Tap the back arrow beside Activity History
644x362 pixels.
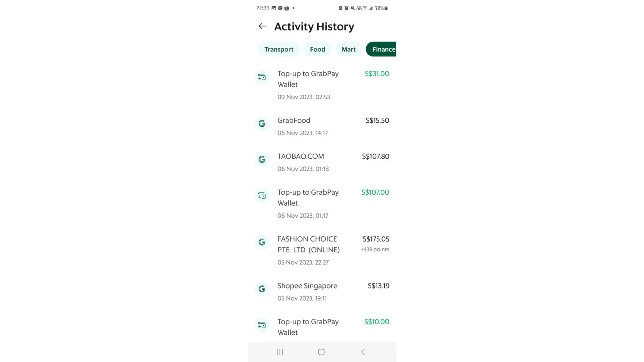coord(263,26)
